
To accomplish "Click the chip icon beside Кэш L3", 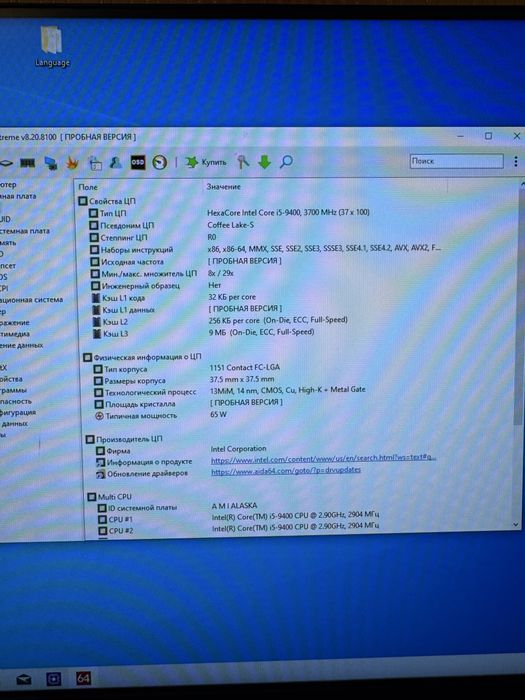I will point(96,334).
